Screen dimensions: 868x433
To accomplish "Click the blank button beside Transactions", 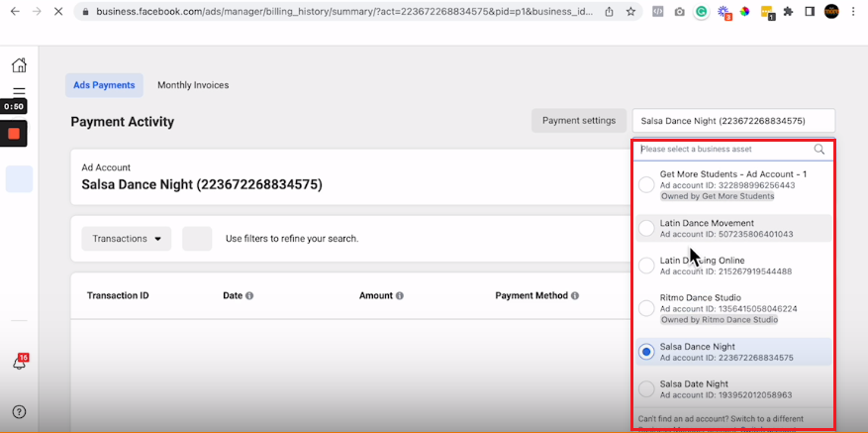I will click(x=197, y=239).
